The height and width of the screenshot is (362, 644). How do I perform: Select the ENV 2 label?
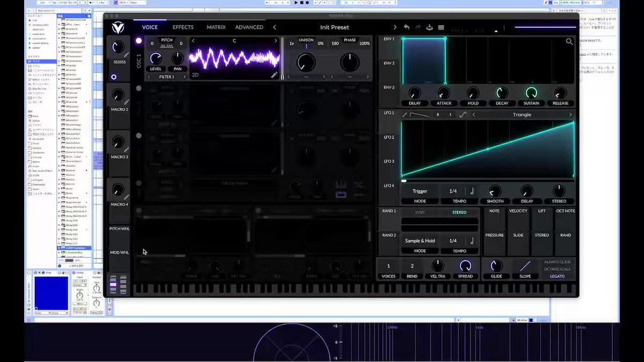389,63
